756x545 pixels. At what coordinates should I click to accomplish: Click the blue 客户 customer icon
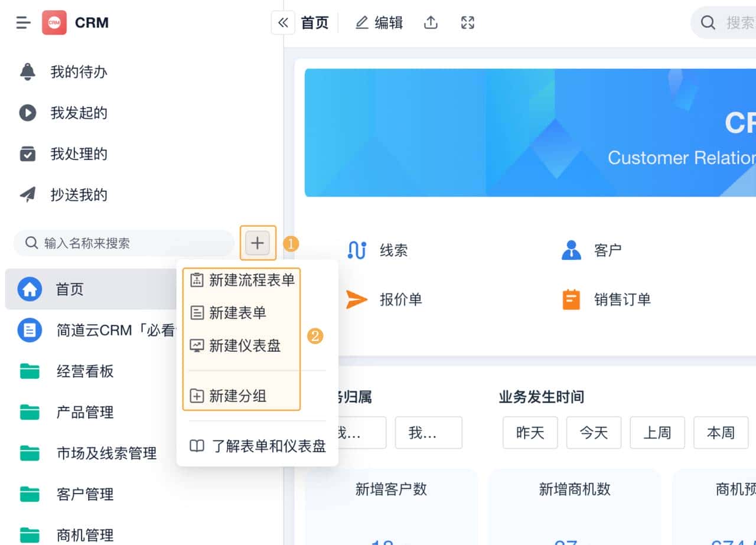coord(571,249)
